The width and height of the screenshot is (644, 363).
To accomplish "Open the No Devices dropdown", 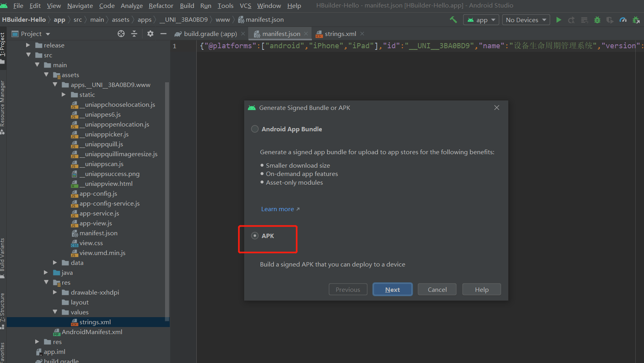I will (x=526, y=20).
